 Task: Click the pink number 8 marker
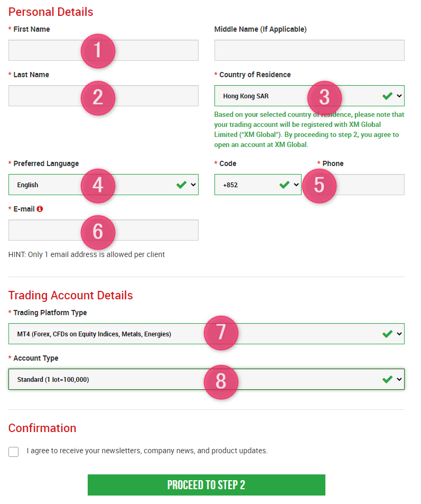221,381
